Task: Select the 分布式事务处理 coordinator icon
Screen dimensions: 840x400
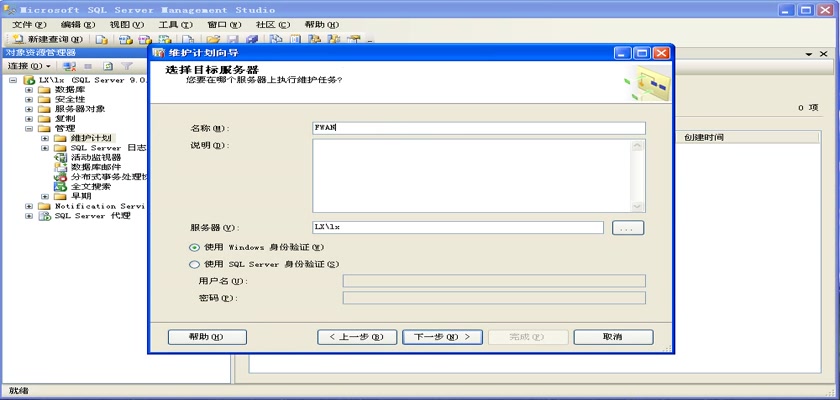Action: coord(61,177)
